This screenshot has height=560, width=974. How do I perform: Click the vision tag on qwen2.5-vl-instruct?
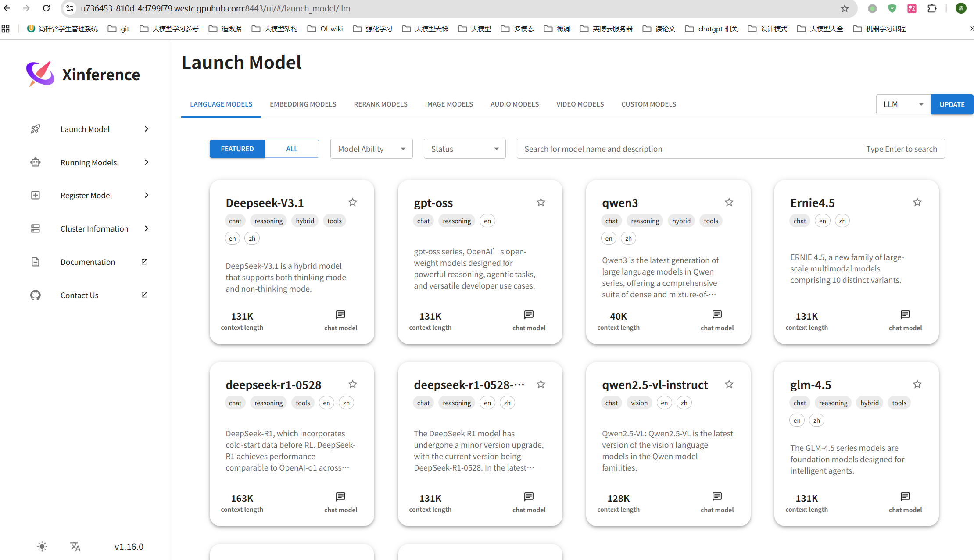[639, 403]
